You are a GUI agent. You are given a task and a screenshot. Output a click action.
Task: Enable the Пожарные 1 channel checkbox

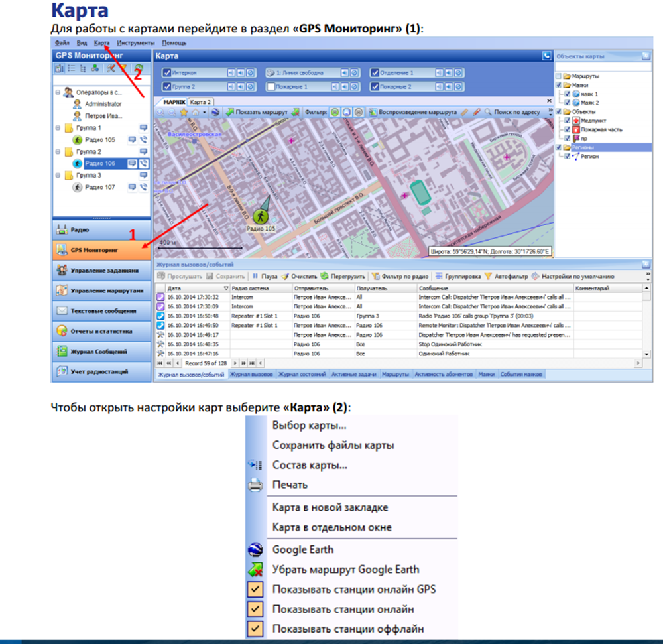271,86
